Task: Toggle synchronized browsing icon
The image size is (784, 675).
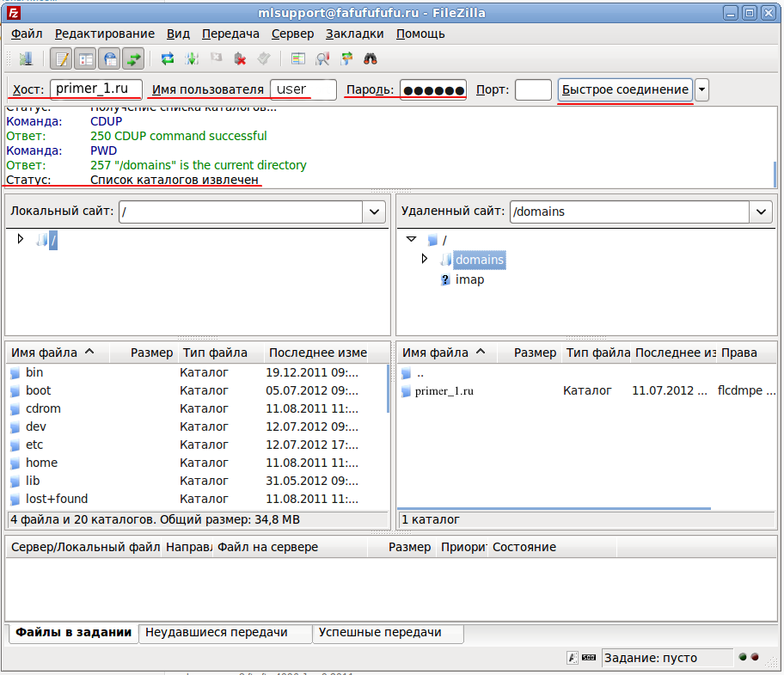Action: 346,59
